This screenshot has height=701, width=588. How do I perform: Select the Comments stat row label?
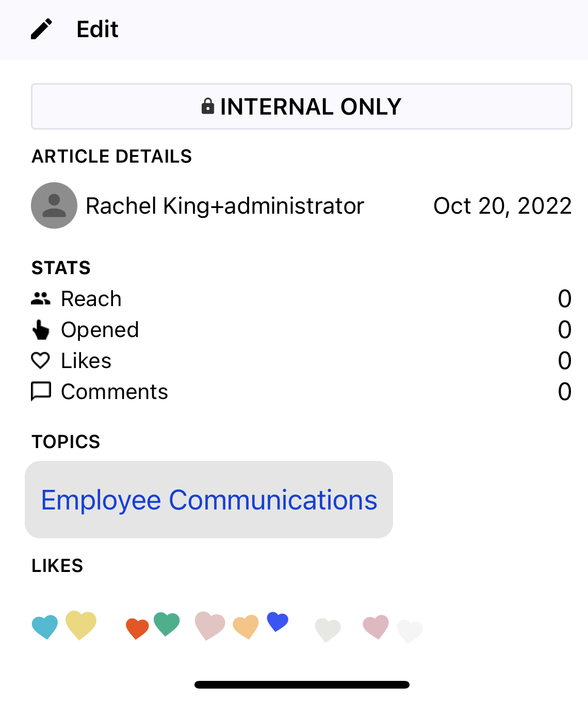(115, 392)
